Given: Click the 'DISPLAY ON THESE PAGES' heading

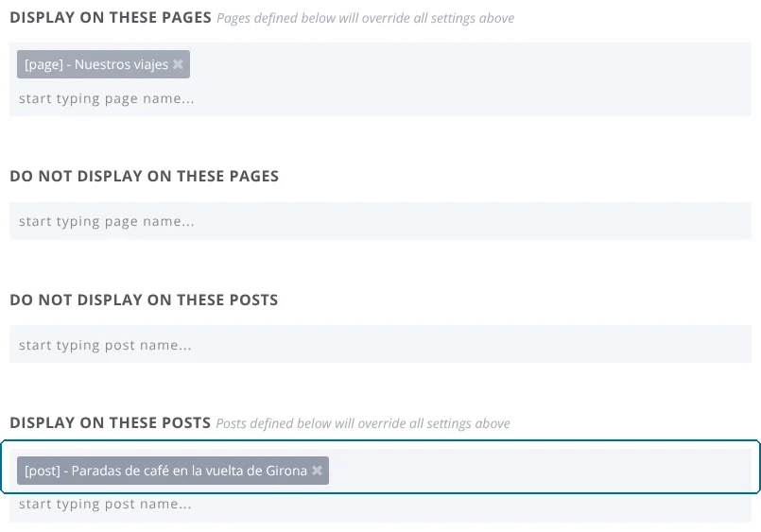Looking at the screenshot, I should pyautogui.click(x=111, y=17).
